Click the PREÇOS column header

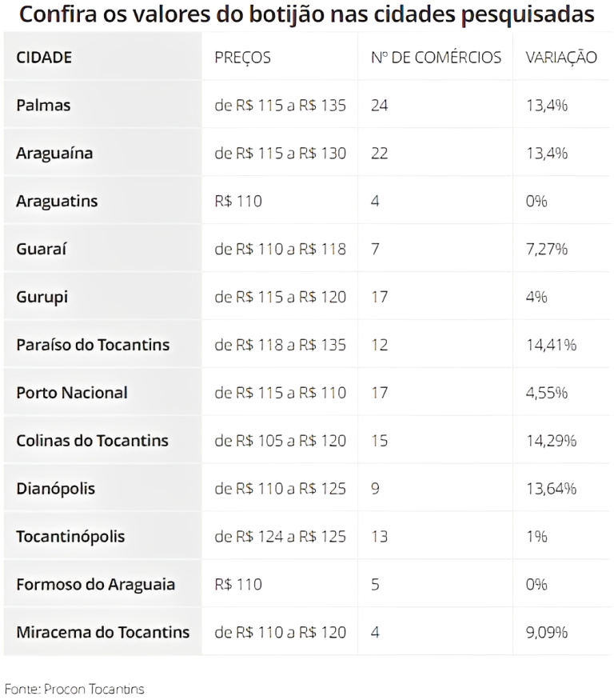[242, 58]
